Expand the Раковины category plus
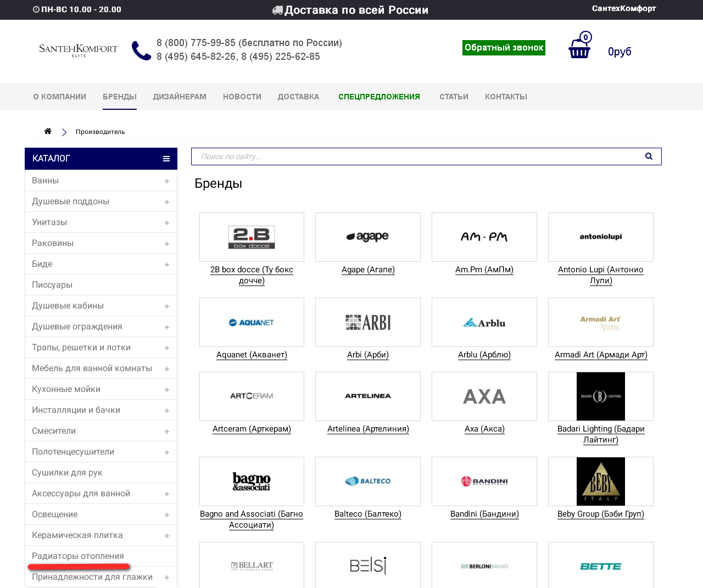703x588 pixels. [x=167, y=244]
